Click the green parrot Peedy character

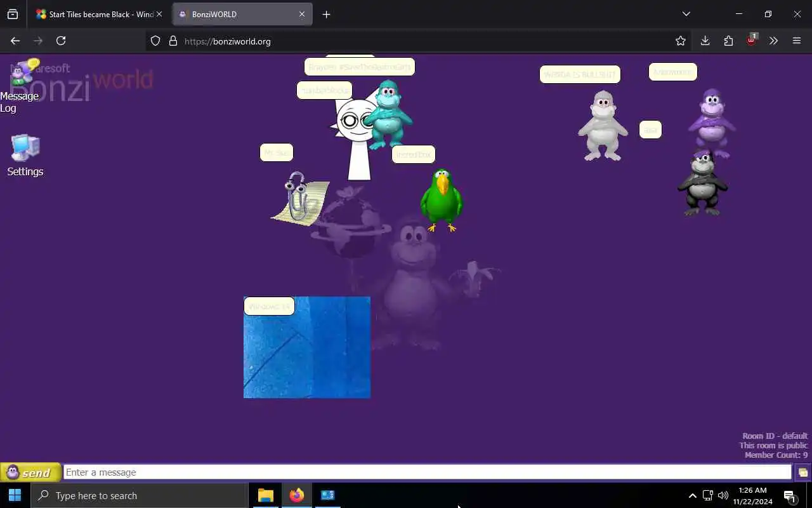point(441,200)
